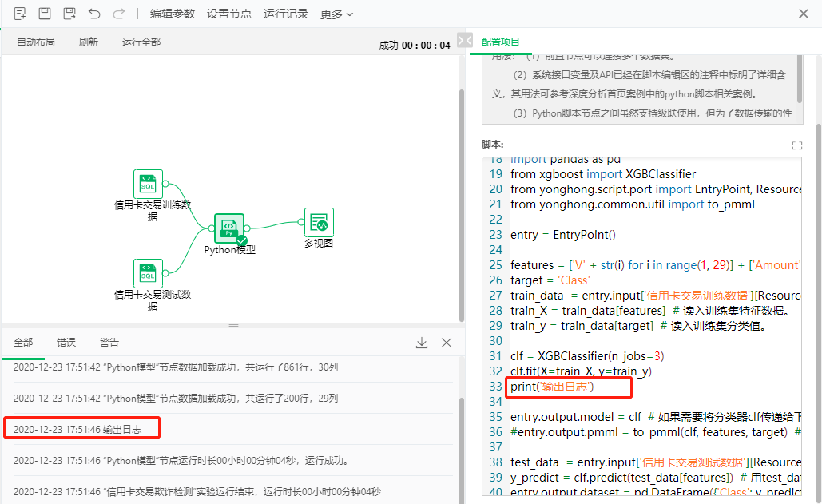Image resolution: width=822 pixels, height=504 pixels.
Task: Close the experiment editor window
Action: click(x=803, y=14)
